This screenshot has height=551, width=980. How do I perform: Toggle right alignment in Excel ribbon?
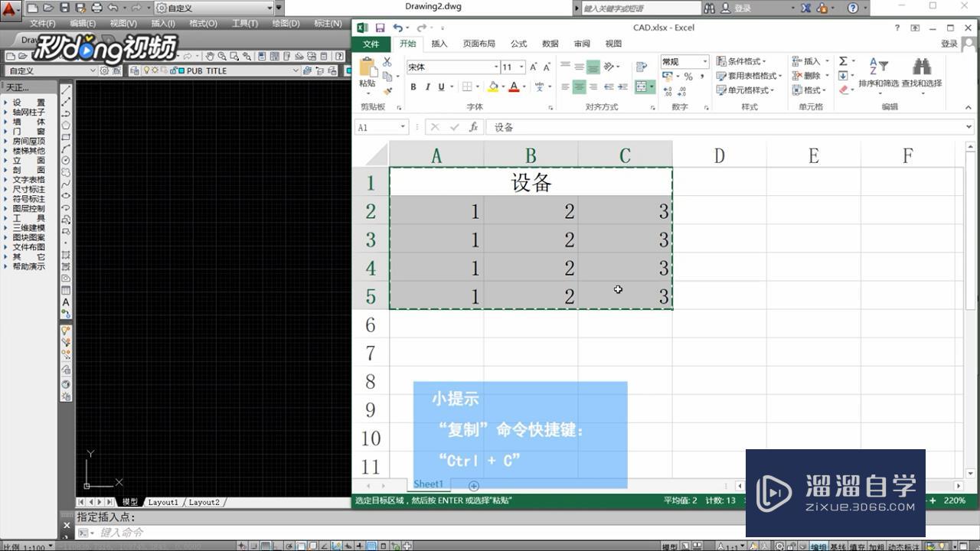click(x=593, y=87)
